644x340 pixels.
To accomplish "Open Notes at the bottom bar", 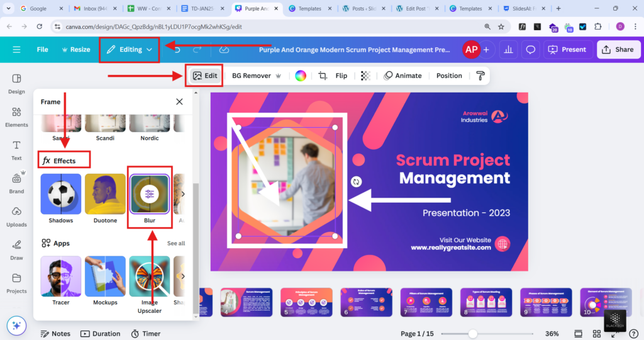I will [x=55, y=334].
